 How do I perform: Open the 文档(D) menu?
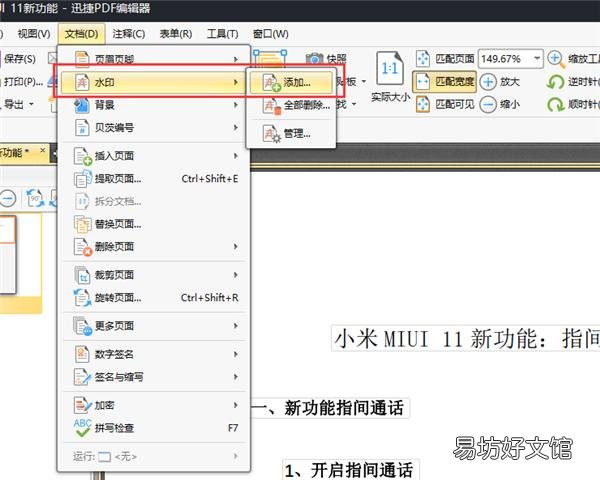82,34
